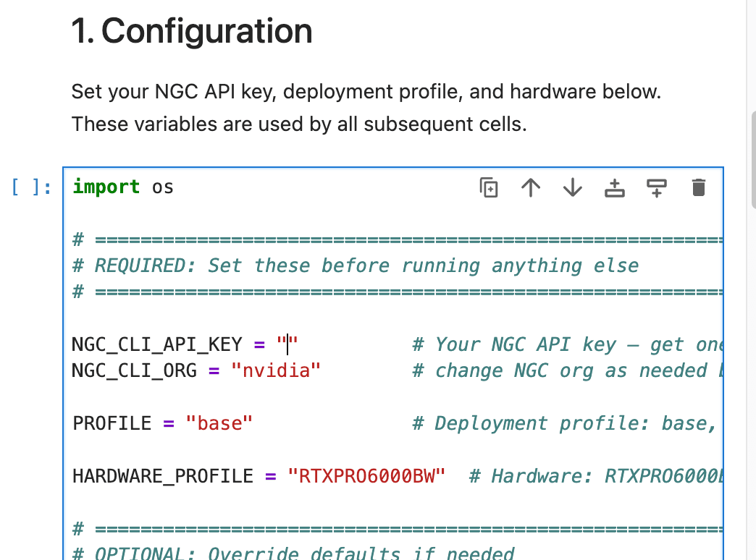Click the 1. Configuration heading
This screenshot has height=560, width=756.
pyautogui.click(x=192, y=31)
